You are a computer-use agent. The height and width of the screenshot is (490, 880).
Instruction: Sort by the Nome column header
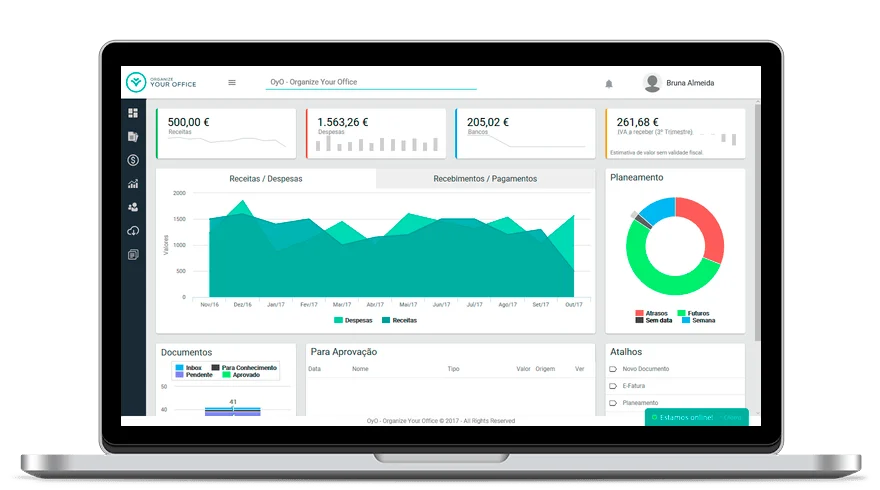[x=360, y=369]
